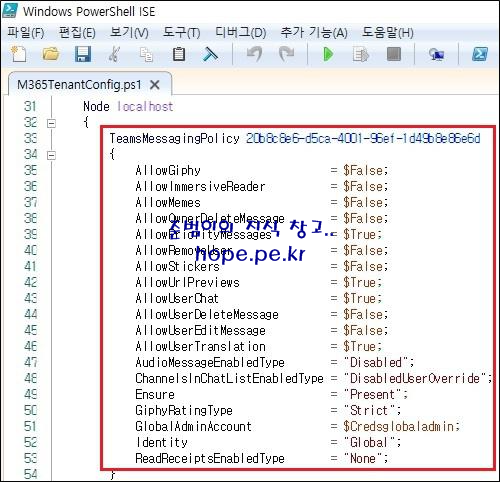Click the "Strict" value
This screenshot has height=482, width=500.
(x=370, y=410)
